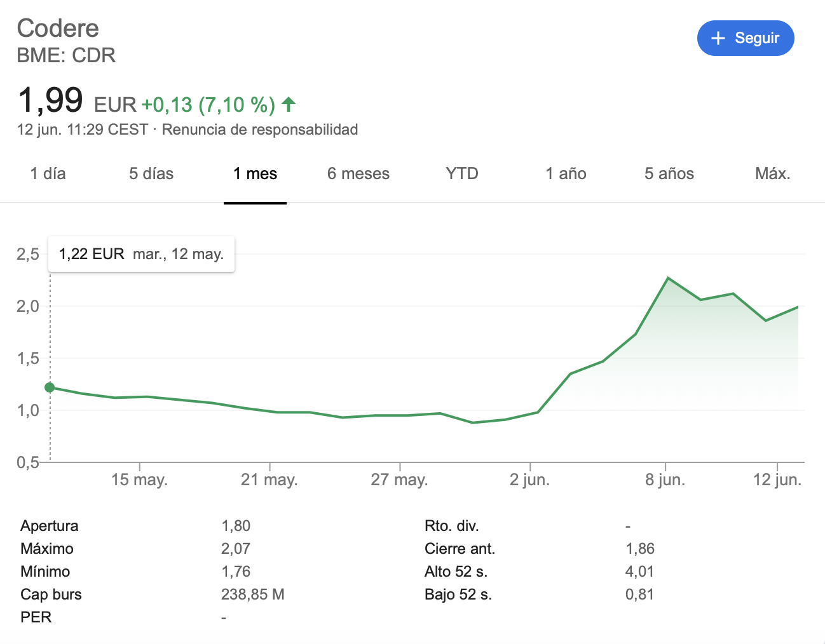Click Cierre ant. value 1,86
Screen dimensions: 825x644
[x=640, y=549]
